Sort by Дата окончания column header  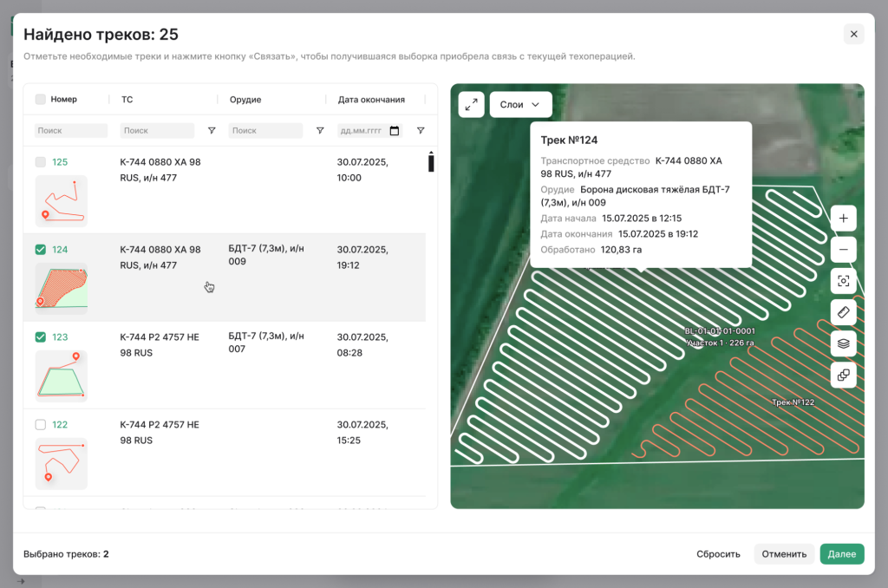pyautogui.click(x=371, y=100)
